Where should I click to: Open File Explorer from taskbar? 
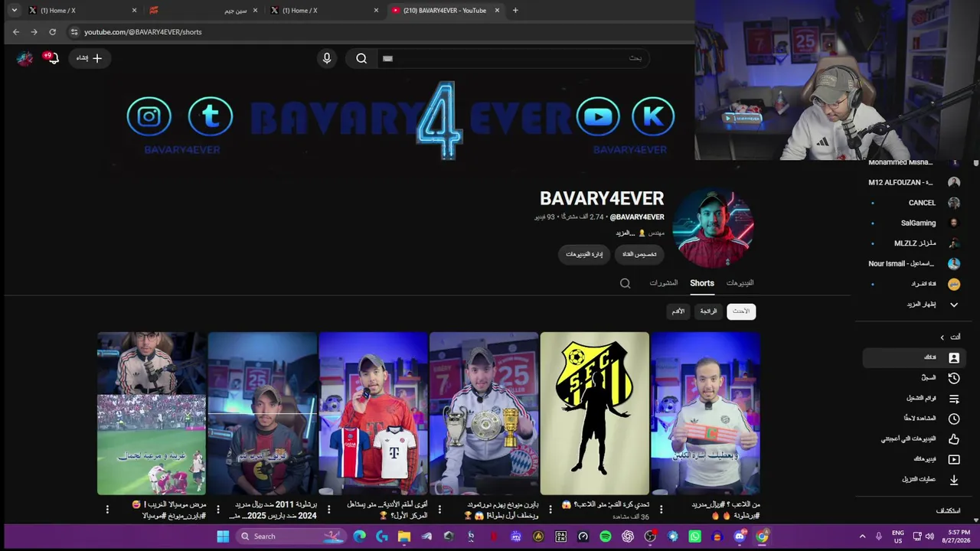point(404,536)
